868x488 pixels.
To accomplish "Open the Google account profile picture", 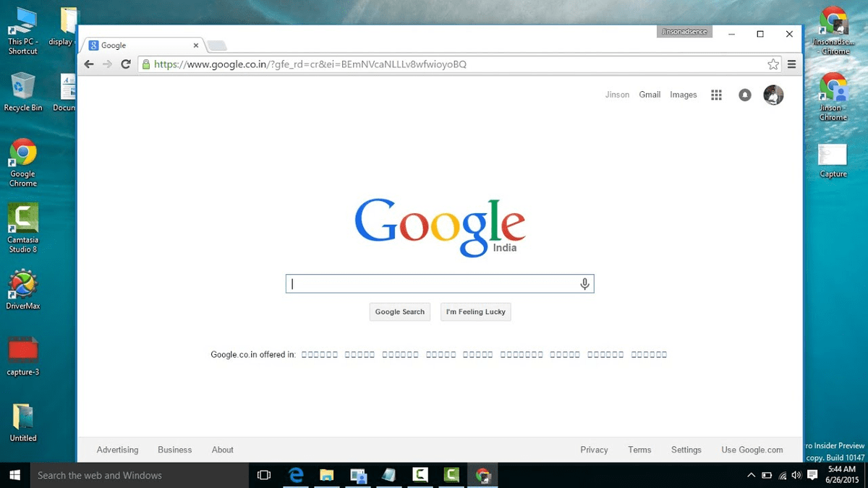I will (x=773, y=95).
